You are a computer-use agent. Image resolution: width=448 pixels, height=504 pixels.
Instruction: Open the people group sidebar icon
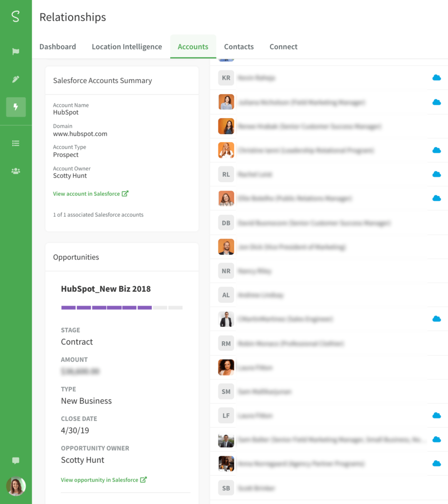click(16, 171)
